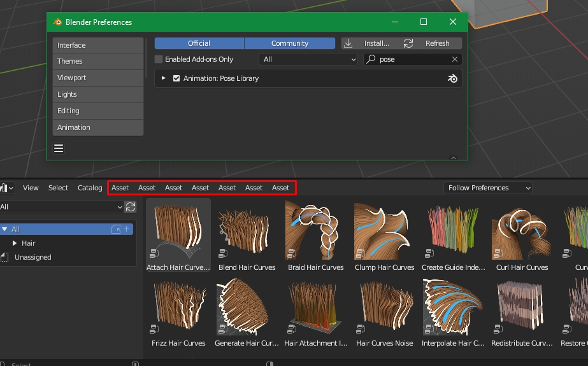Click the Hair Curves Noise label text
588x366 pixels.
pos(384,343)
